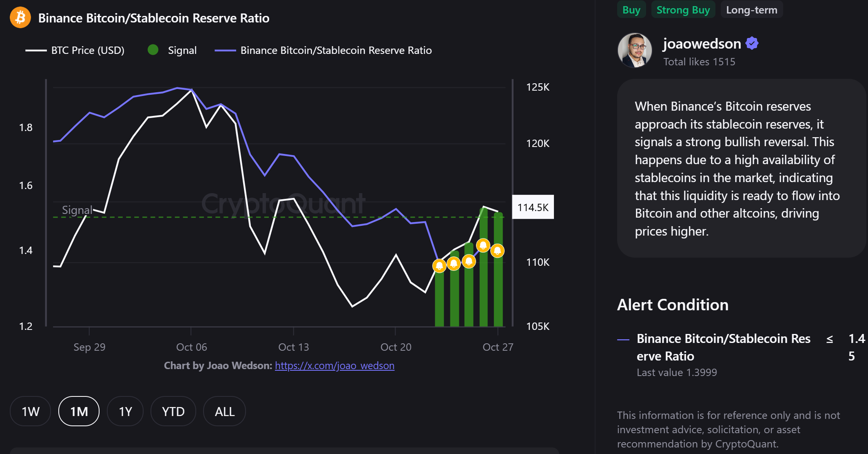Click the second alert bell marker

454,263
